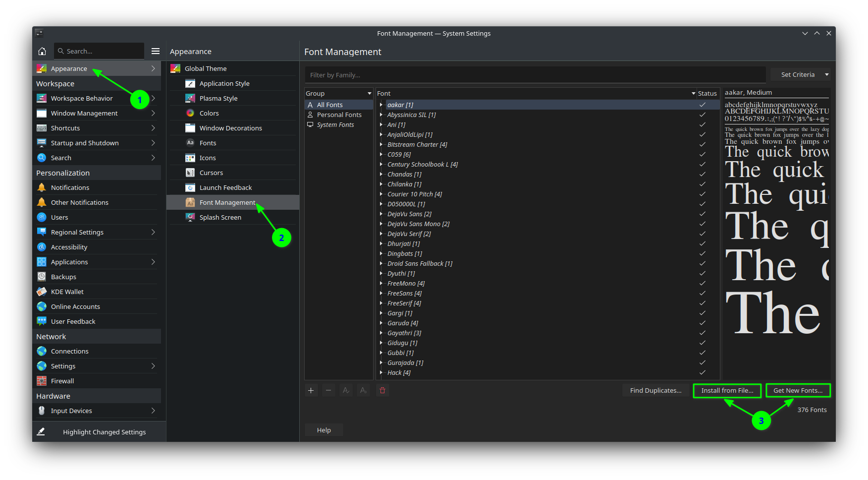868x480 pixels.
Task: Expand the aakar font family
Action: [x=381, y=105]
